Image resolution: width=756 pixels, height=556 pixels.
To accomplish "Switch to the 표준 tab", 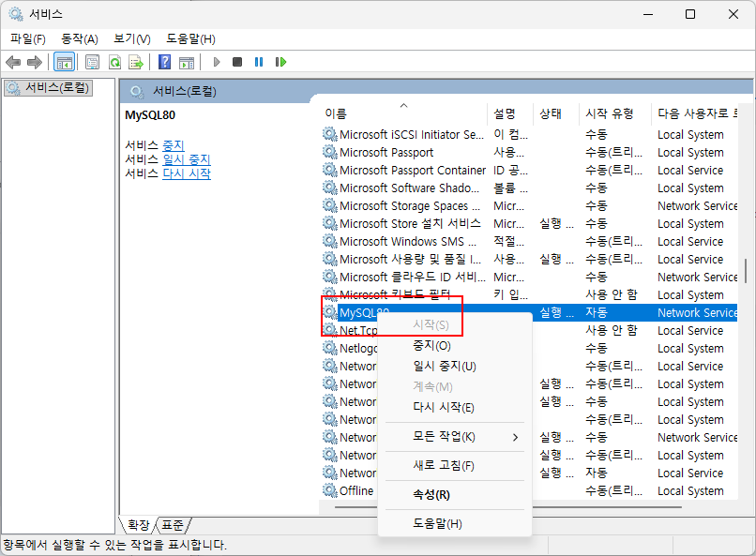I will [173, 525].
